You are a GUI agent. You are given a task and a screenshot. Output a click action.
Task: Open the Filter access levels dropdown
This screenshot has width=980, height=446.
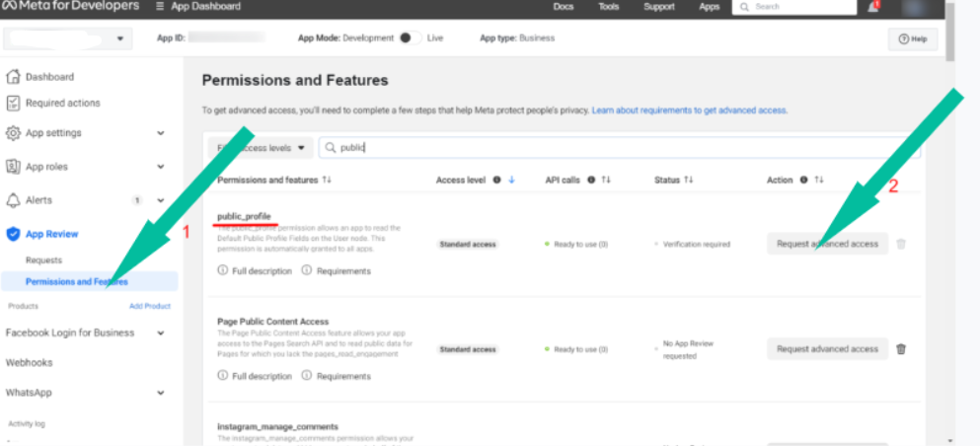(x=261, y=148)
